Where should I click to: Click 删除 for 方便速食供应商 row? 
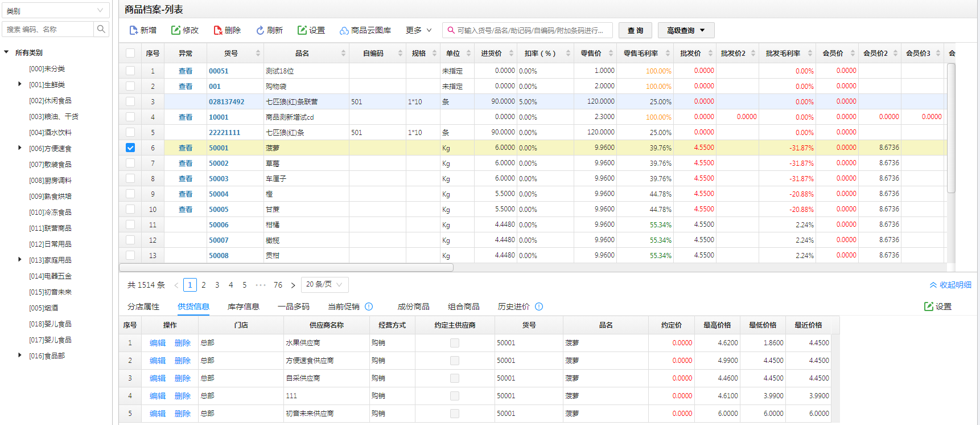(x=183, y=361)
